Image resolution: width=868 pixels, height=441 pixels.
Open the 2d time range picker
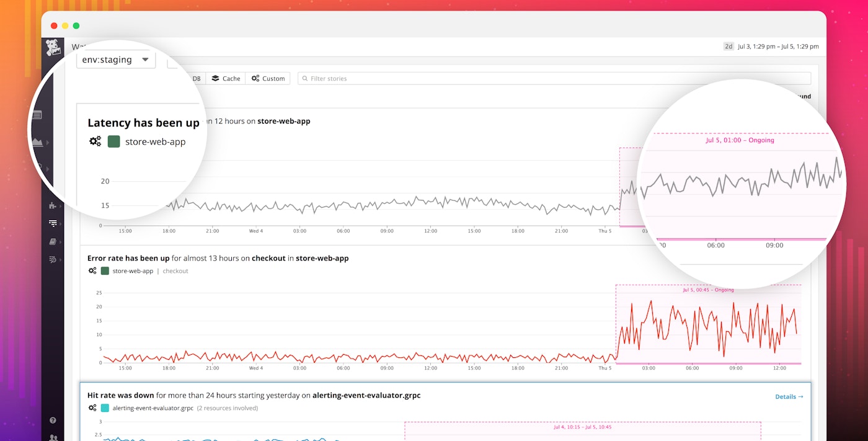[x=728, y=46]
